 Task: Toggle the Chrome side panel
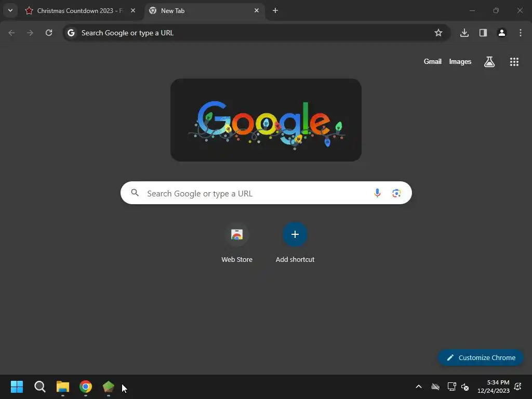click(x=483, y=33)
